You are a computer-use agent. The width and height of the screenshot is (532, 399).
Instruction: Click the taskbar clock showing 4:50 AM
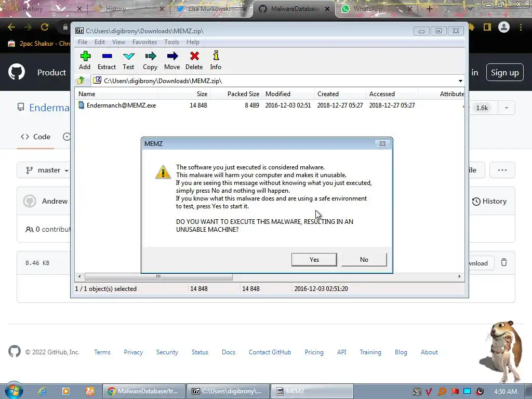(x=506, y=392)
